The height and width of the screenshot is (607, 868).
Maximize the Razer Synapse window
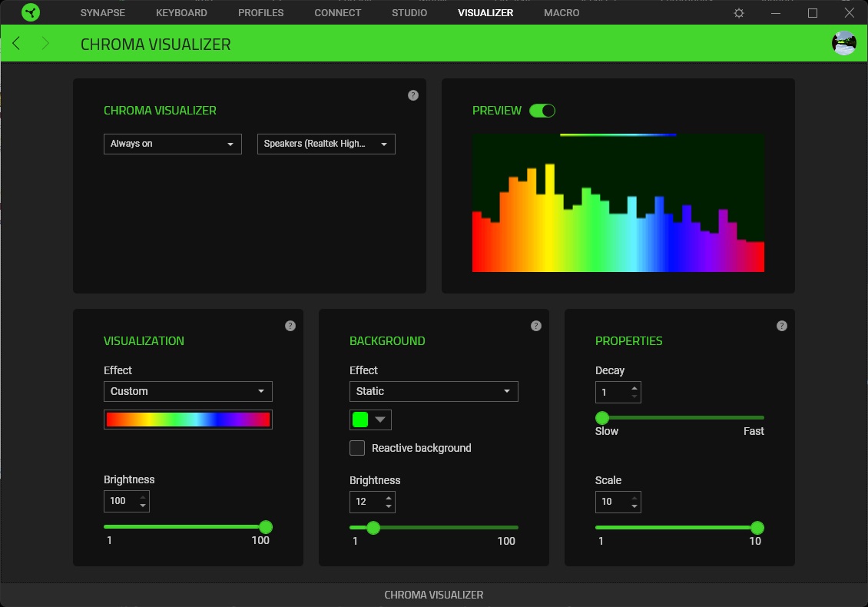click(813, 13)
